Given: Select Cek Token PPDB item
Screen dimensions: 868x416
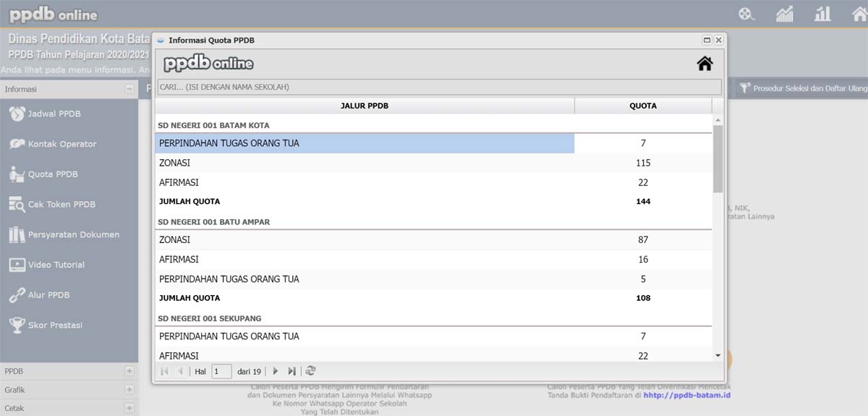Looking at the screenshot, I should pos(61,205).
